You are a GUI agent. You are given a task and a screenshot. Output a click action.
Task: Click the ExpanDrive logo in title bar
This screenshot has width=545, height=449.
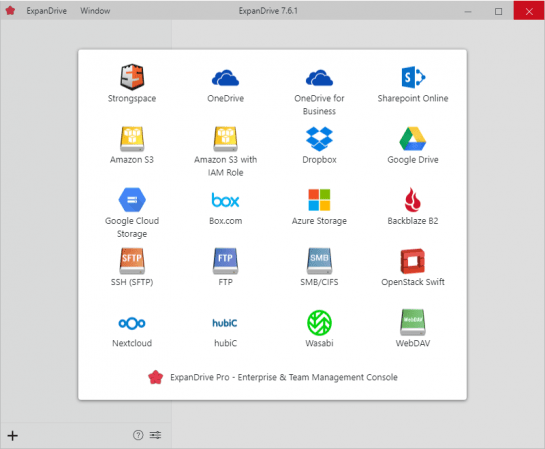coord(10,10)
